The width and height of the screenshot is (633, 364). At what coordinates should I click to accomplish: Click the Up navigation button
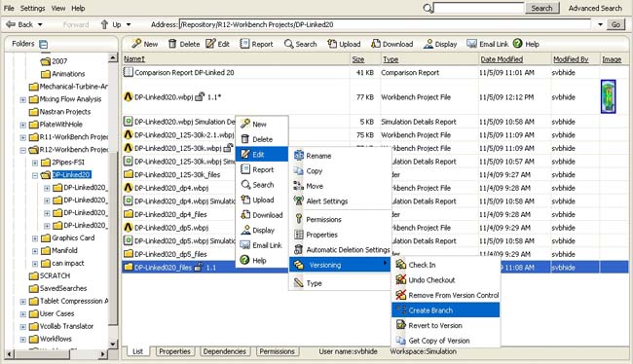pos(111,24)
